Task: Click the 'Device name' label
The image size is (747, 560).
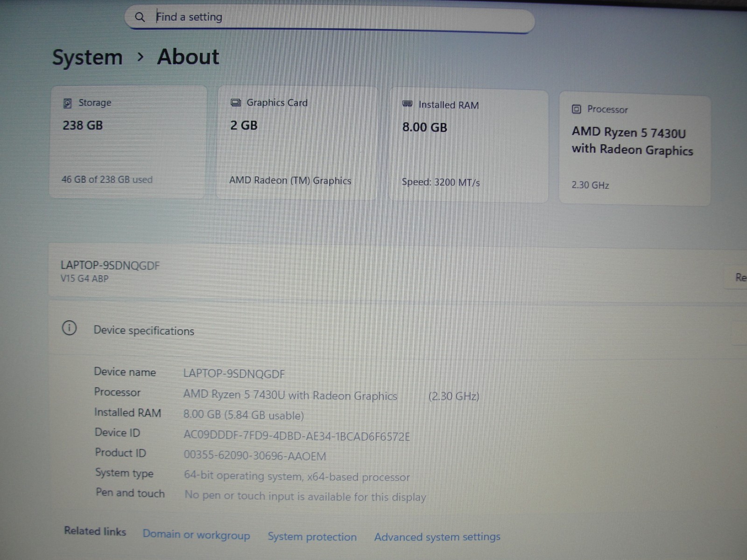Action: coord(125,372)
